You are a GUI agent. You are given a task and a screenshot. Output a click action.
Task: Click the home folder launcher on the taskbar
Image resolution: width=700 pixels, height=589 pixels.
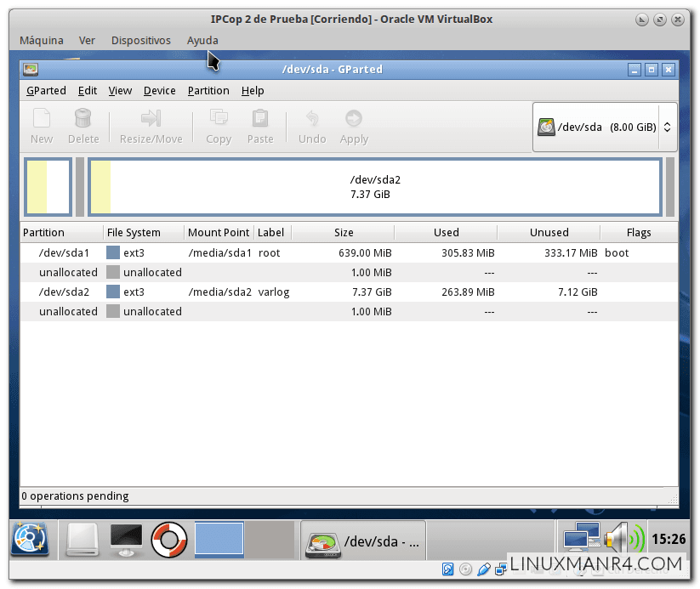coord(82,540)
